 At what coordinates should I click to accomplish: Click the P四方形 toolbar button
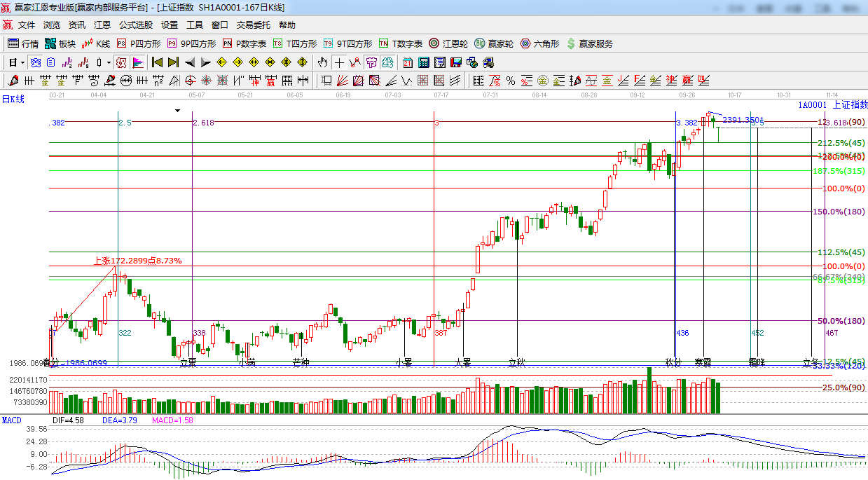tap(139, 43)
